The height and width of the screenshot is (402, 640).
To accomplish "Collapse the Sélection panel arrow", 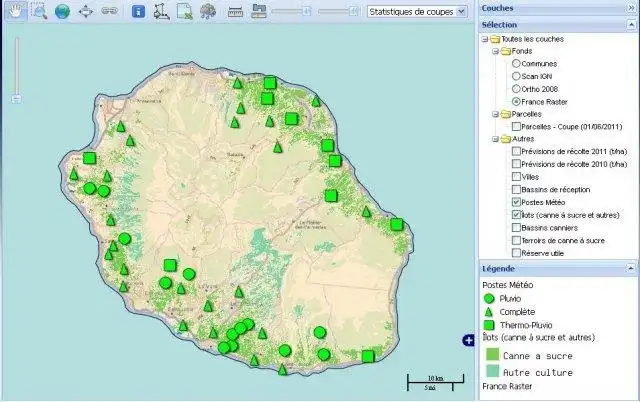I will [631, 25].
